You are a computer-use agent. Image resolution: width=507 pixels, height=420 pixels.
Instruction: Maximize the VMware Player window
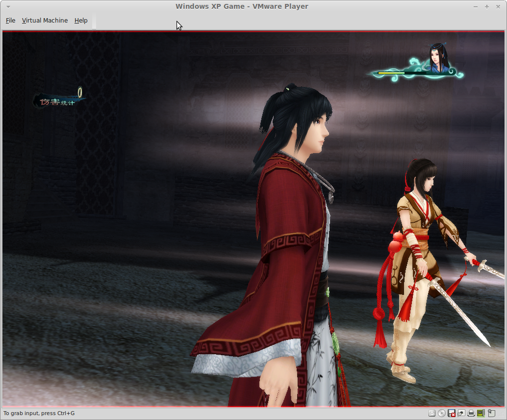[486, 6]
